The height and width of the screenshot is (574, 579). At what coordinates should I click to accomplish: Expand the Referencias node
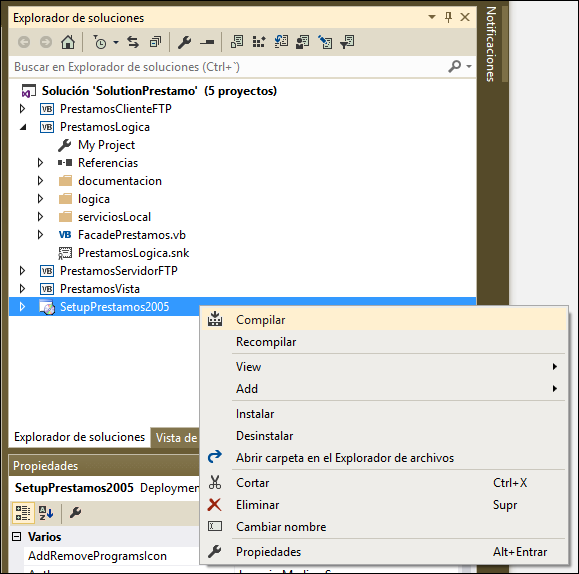coord(40,163)
